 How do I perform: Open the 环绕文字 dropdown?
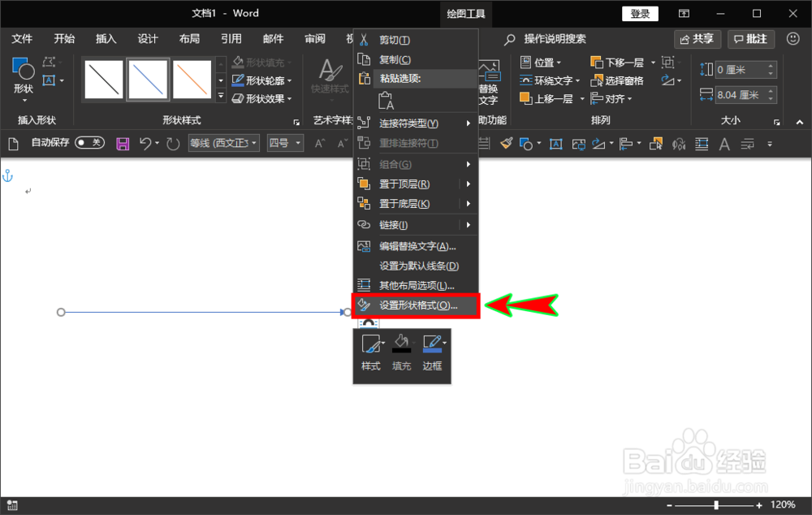click(550, 81)
